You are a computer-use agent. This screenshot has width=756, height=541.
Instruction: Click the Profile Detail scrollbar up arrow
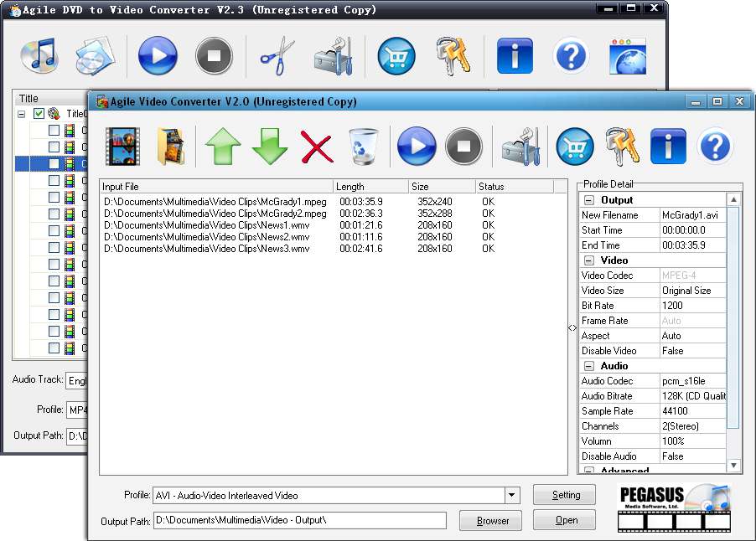[x=733, y=199]
